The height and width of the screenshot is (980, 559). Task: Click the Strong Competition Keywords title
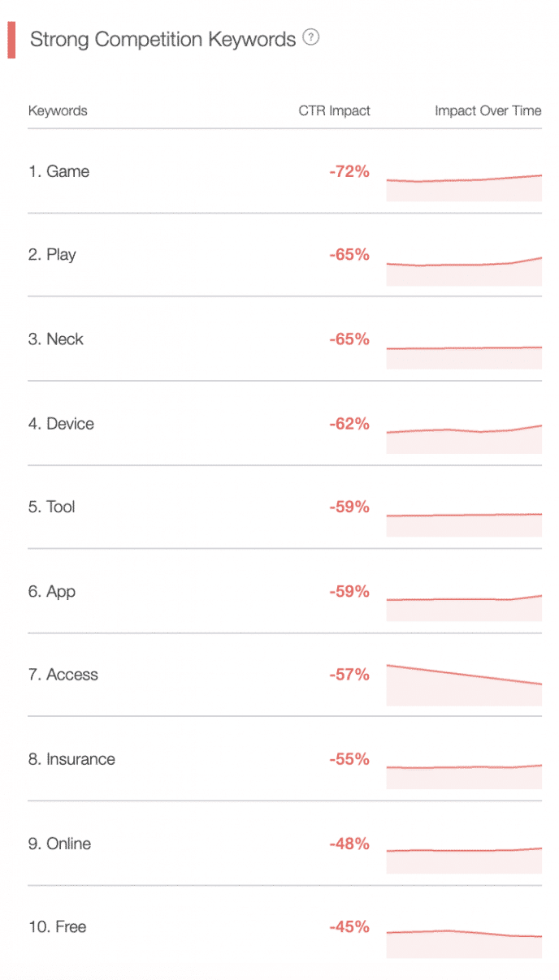[x=162, y=39]
